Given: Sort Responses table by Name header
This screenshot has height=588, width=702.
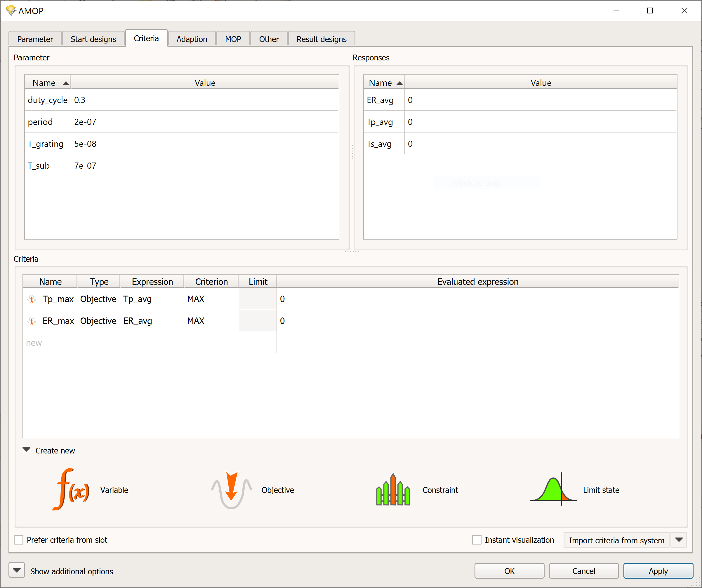Looking at the screenshot, I should [x=384, y=83].
